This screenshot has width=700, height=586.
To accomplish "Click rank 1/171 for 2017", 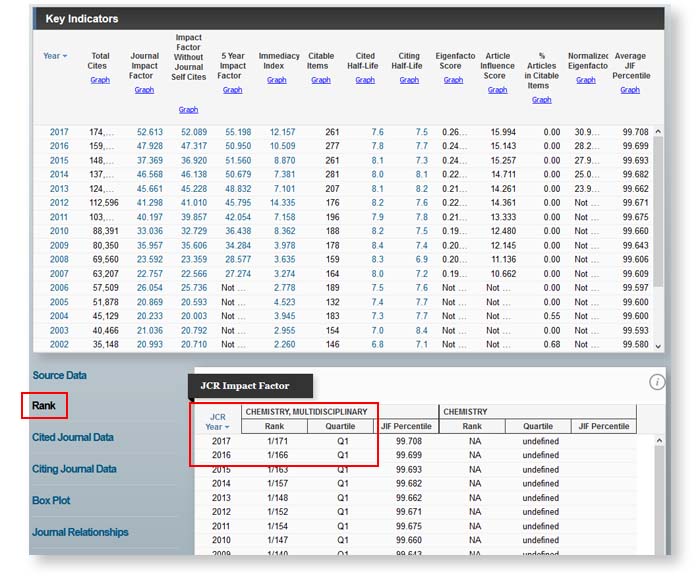I will [x=277, y=441].
